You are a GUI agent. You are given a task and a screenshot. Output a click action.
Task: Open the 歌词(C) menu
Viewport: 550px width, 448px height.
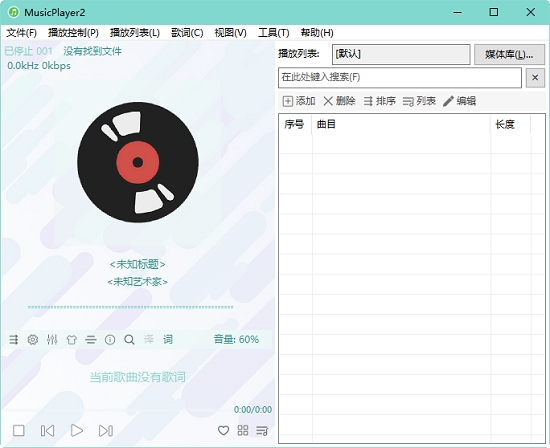point(187,33)
